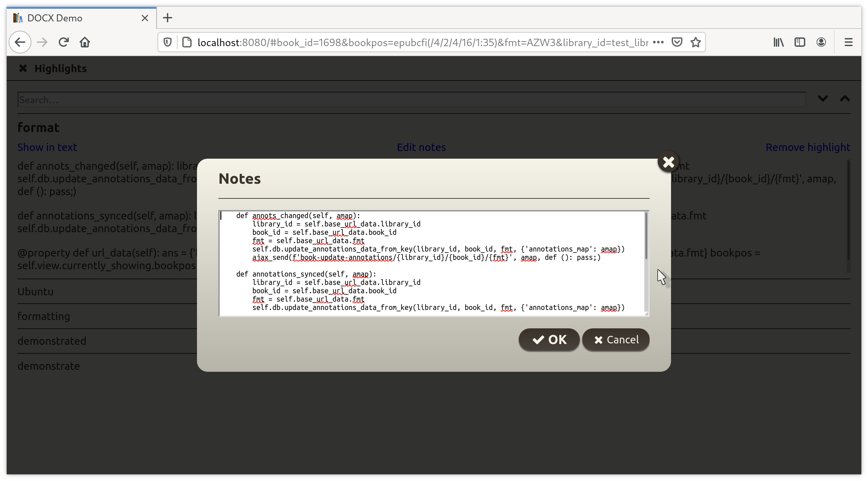Expand the Ubuntu highlight entry
This screenshot has height=481, width=868.
(35, 292)
